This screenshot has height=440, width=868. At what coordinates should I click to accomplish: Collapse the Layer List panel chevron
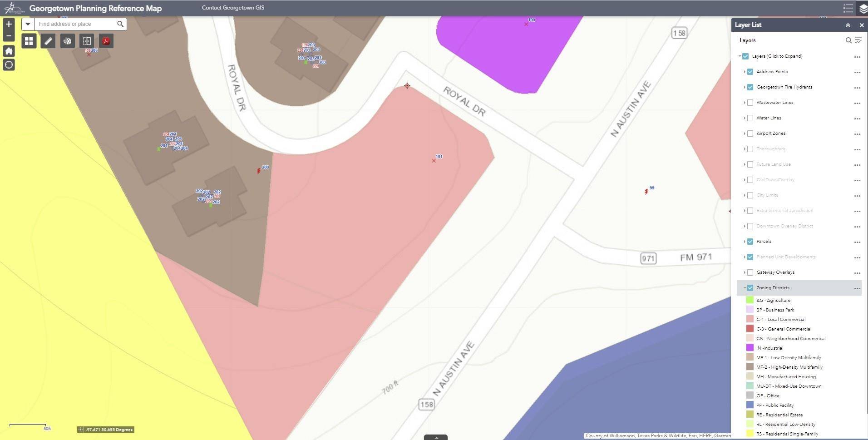(848, 25)
